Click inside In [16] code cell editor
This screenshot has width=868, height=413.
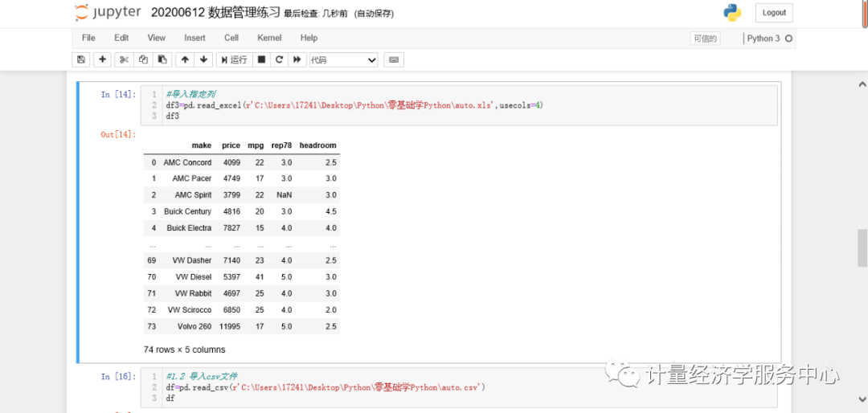point(460,387)
